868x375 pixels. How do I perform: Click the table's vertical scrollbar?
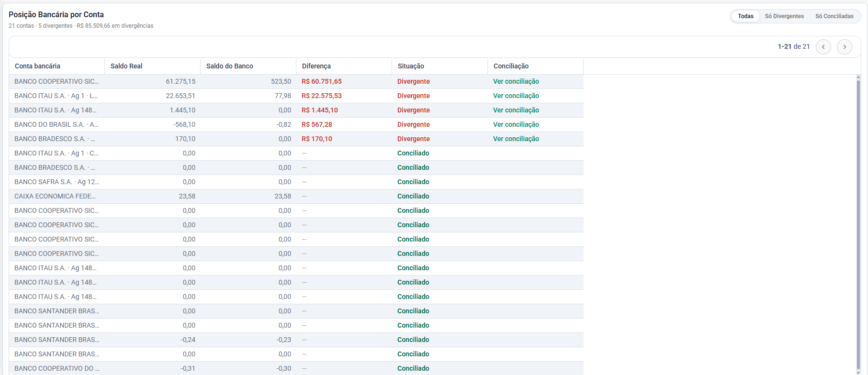coord(858,225)
